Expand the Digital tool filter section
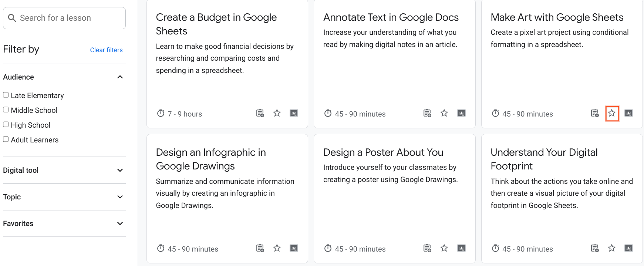The image size is (644, 266). coord(119,170)
